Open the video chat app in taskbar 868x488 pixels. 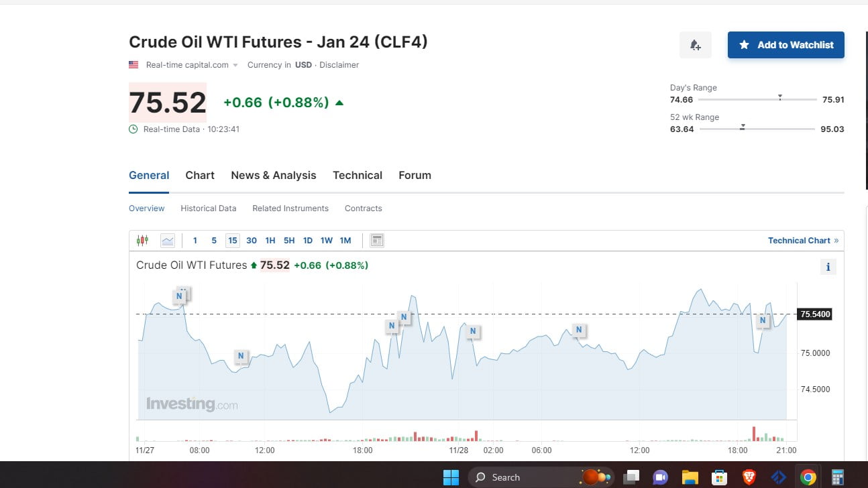coord(660,477)
